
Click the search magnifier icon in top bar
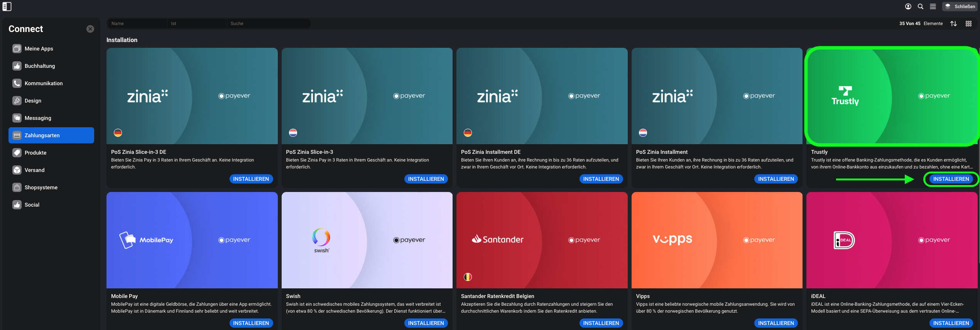pos(921,7)
